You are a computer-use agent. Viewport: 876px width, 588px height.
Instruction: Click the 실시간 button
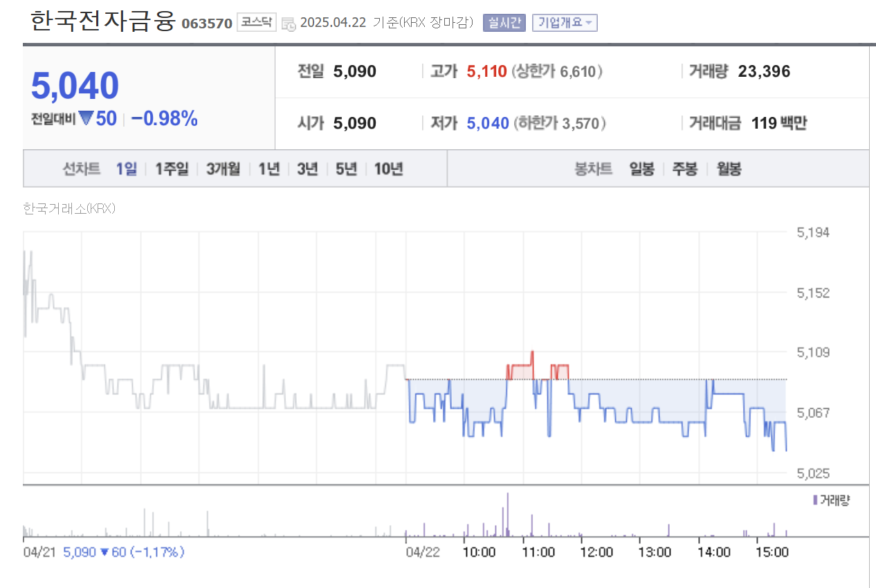click(504, 23)
